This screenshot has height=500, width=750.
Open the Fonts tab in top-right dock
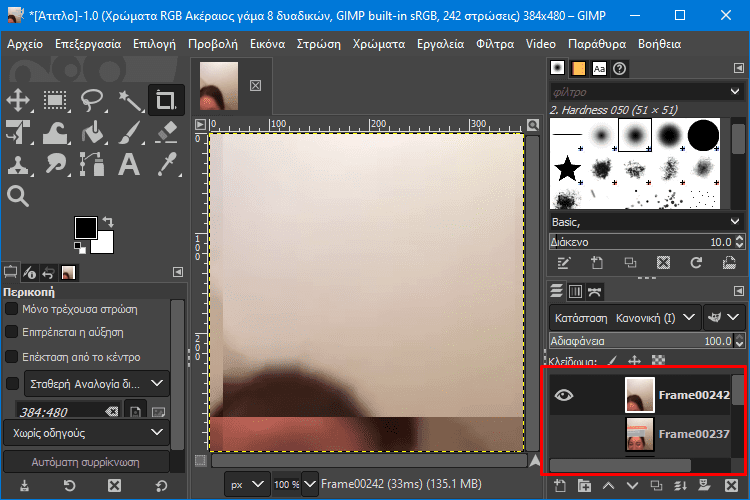pyautogui.click(x=599, y=68)
